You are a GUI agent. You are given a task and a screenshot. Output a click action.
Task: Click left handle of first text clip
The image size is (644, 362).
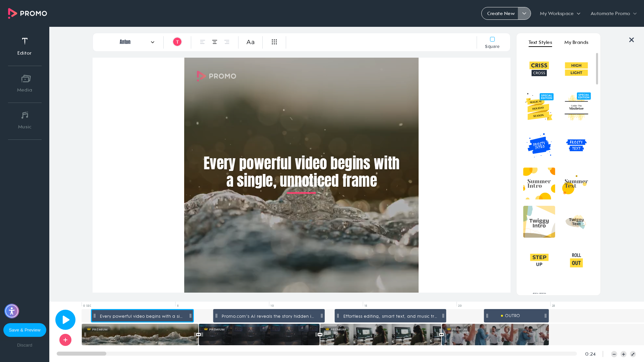tap(95, 316)
